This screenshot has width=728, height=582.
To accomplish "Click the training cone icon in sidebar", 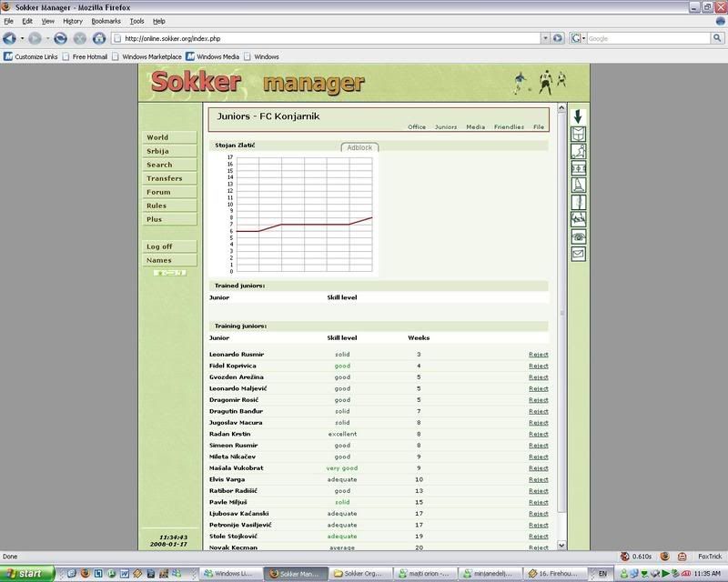I will [578, 186].
